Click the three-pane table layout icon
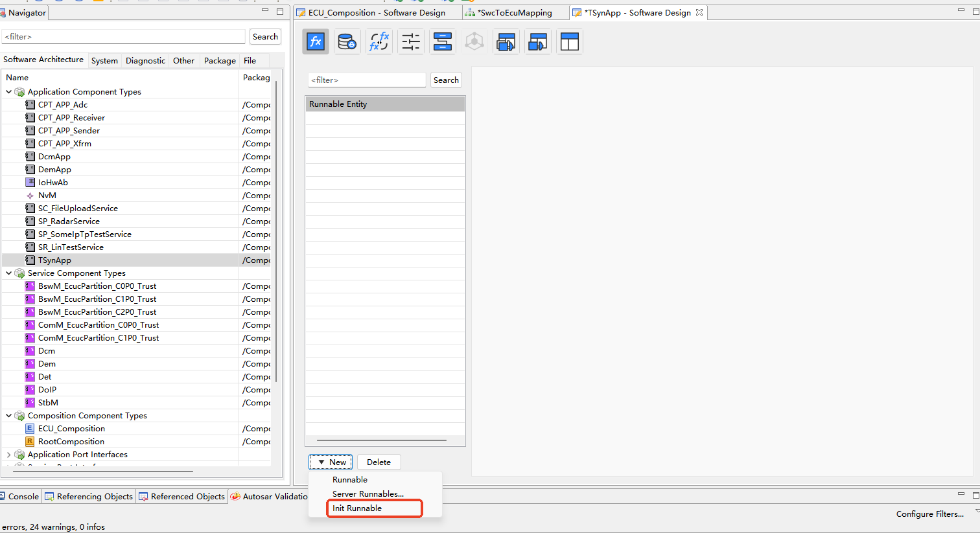980x533 pixels. pyautogui.click(x=569, y=42)
